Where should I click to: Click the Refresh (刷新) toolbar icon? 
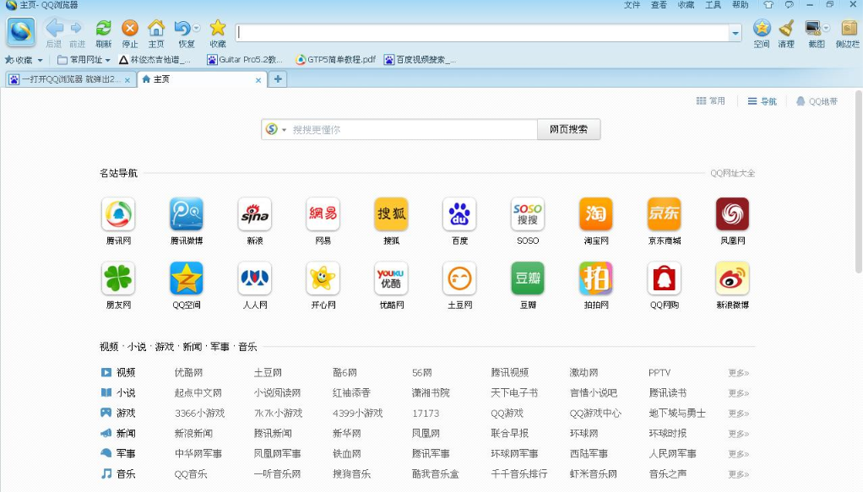click(103, 30)
